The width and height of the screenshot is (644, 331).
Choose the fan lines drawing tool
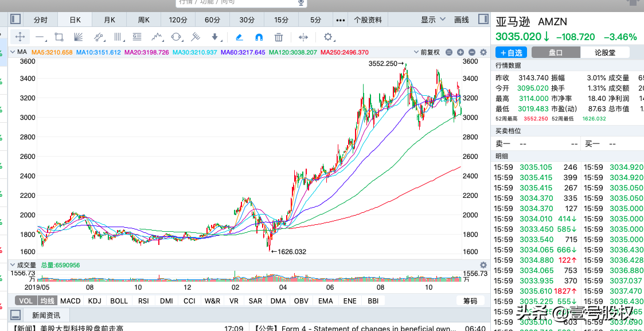[x=79, y=37]
